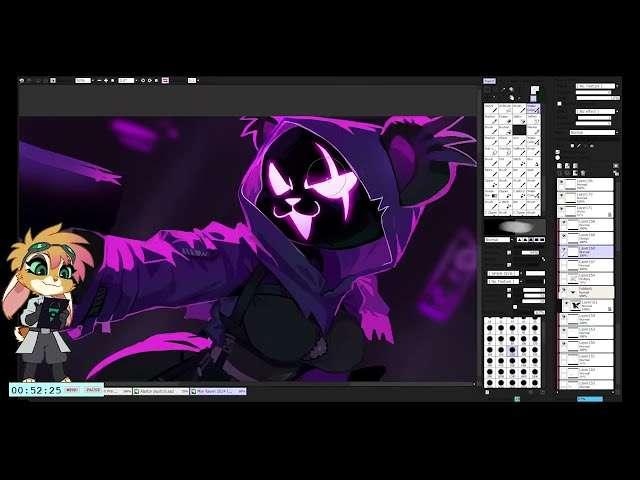The width and height of the screenshot is (640, 480).
Task: Click the zoom percentage input field
Action: tap(82, 80)
